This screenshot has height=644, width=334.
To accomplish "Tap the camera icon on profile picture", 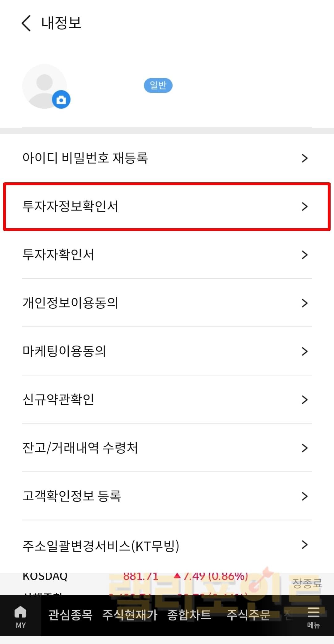I will (x=61, y=100).
